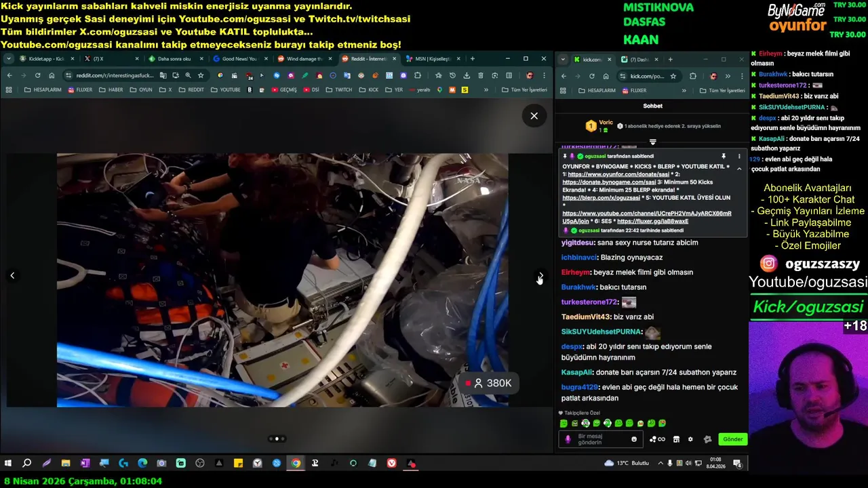Open File Explorer from taskbar
The height and width of the screenshot is (488, 868).
pyautogui.click(x=66, y=463)
